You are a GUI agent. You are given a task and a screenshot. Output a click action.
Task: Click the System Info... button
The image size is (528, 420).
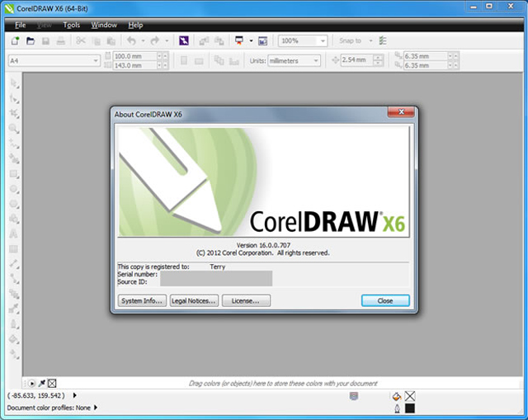coord(142,301)
